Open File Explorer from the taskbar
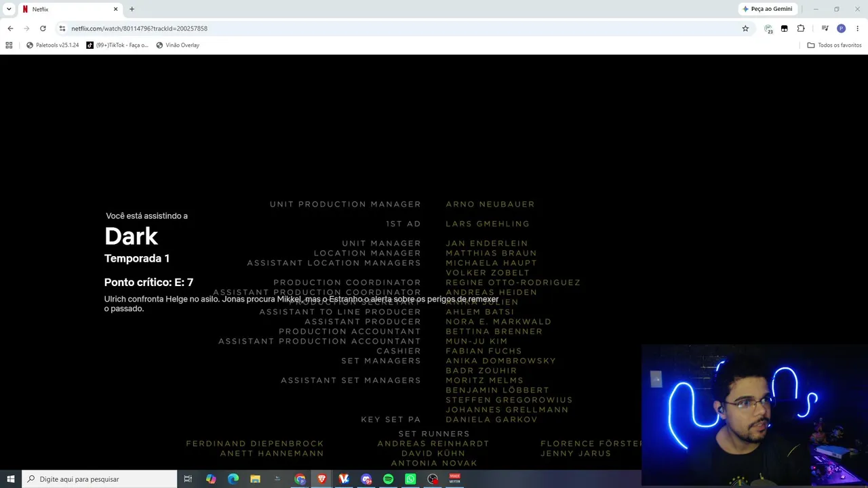Viewport: 868px width, 488px height. [x=255, y=479]
